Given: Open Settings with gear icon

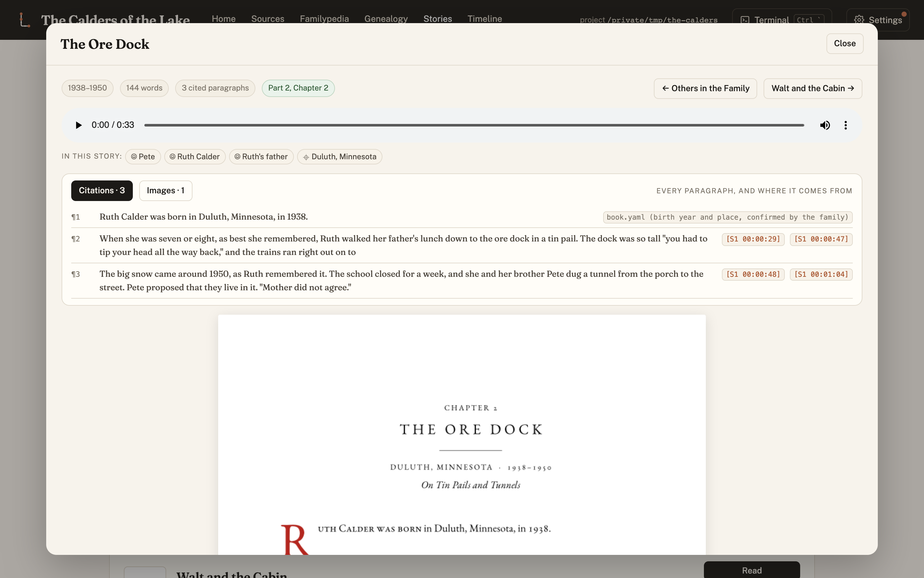Looking at the screenshot, I should pyautogui.click(x=878, y=20).
